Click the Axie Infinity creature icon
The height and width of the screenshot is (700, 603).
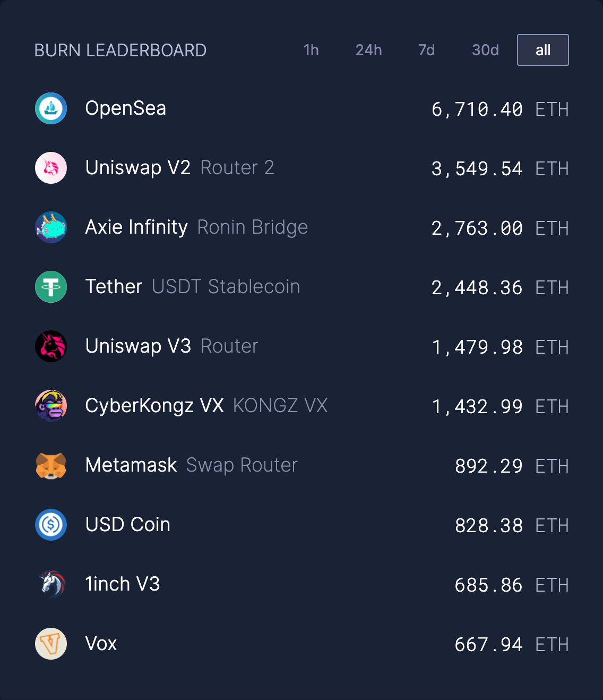coord(51,227)
